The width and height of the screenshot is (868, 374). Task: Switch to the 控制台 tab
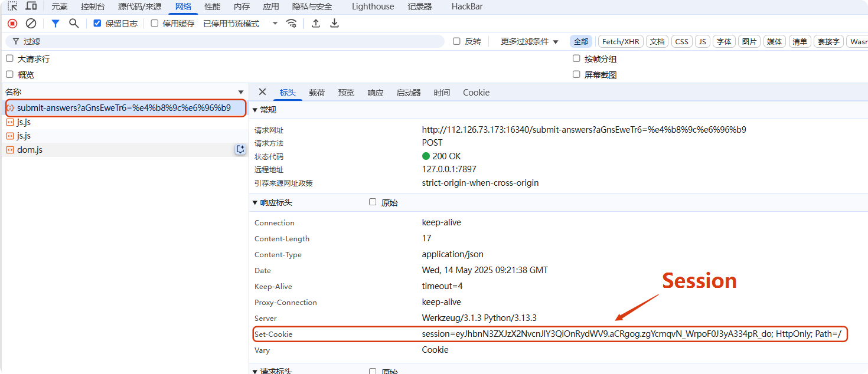point(93,6)
